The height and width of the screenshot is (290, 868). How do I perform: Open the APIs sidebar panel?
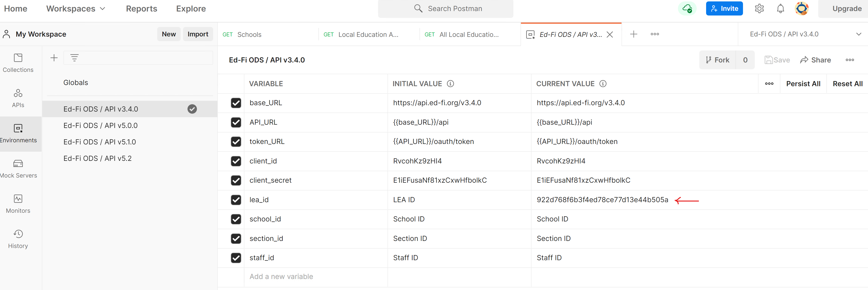[18, 98]
